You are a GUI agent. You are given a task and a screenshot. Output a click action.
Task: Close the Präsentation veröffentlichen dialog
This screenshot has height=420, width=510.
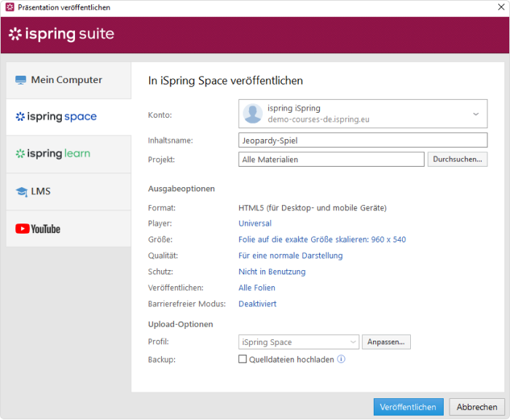[501, 7]
